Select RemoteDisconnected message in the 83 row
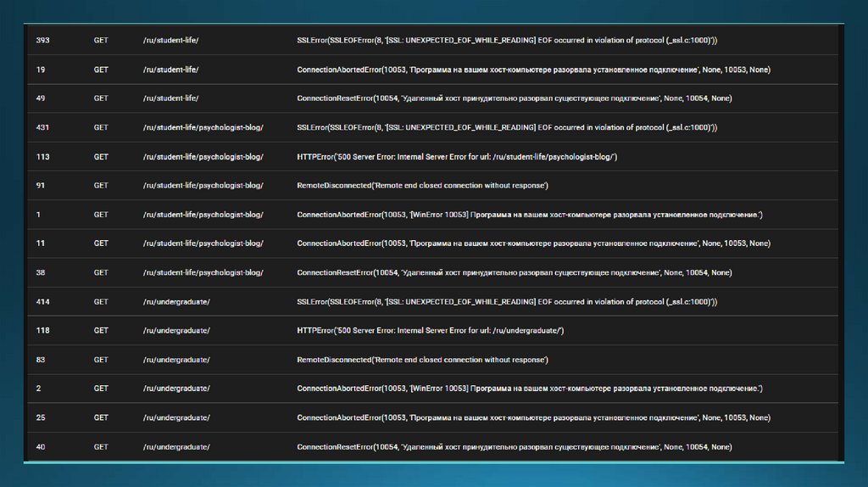The height and width of the screenshot is (487, 868). click(422, 360)
